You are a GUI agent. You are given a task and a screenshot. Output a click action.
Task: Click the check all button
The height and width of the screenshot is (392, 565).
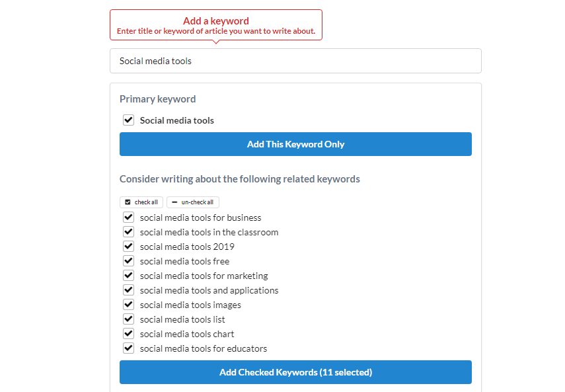coord(141,202)
